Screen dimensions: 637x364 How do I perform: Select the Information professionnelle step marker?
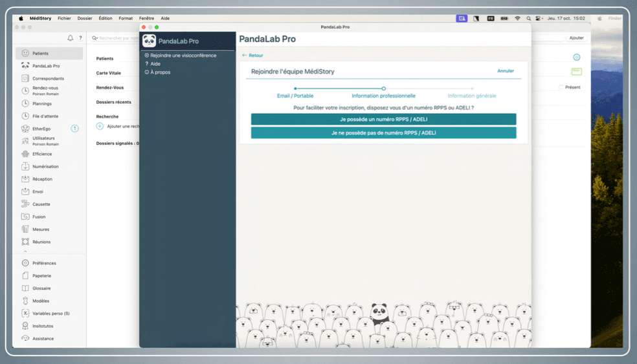click(384, 89)
